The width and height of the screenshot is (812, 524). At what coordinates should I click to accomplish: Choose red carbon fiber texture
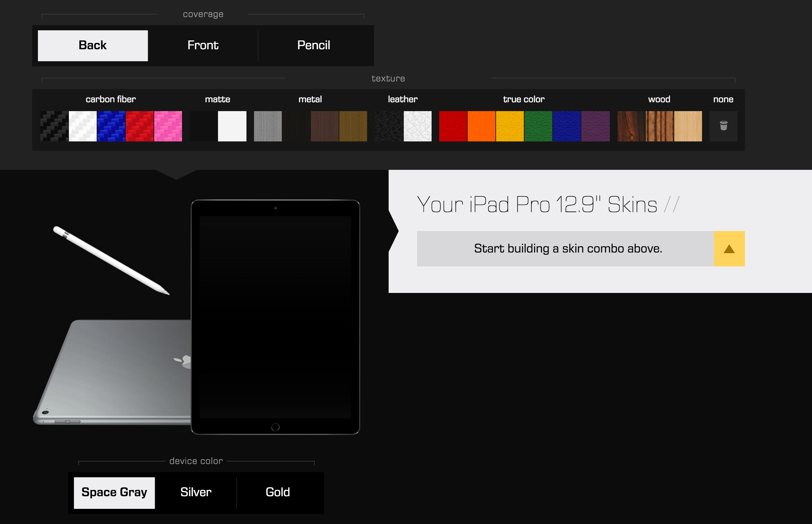click(140, 126)
